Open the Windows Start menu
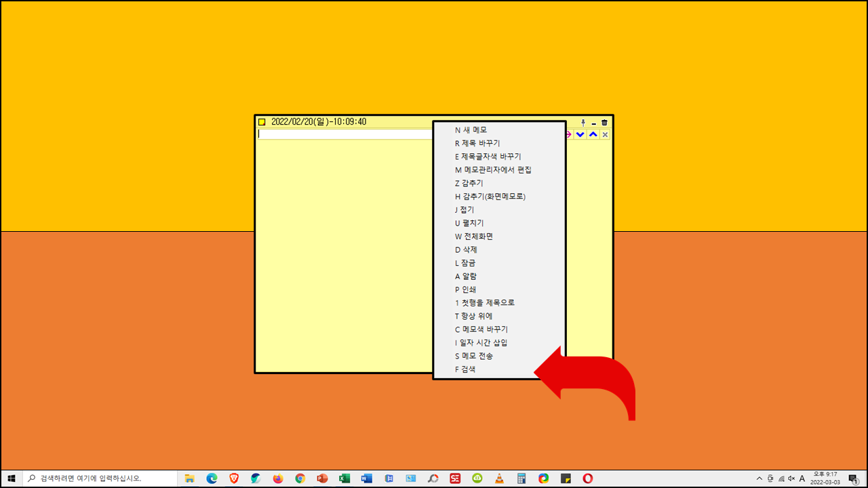Screen dimensions: 868x488 [11, 479]
